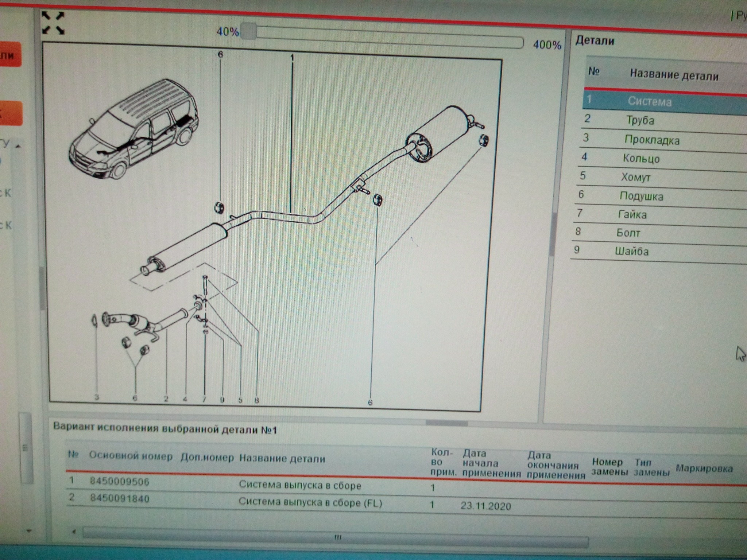
Task: Select part row 5 Хомут
Action: click(635, 178)
